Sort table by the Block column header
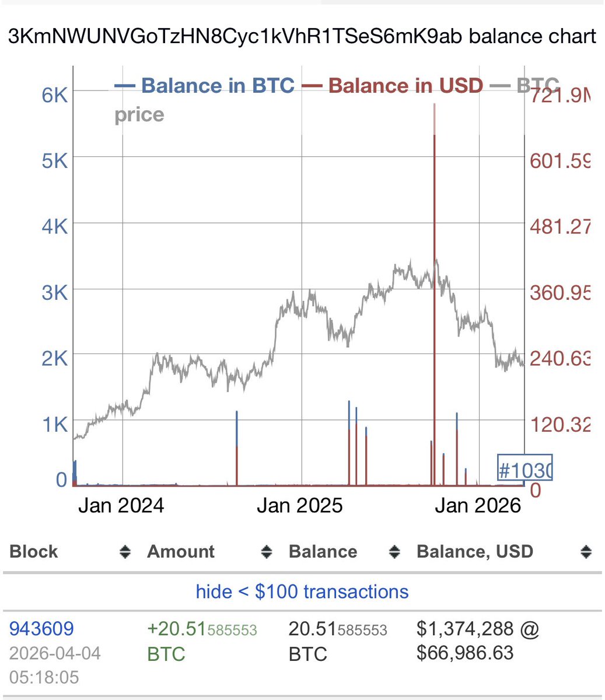The height and width of the screenshot is (700, 605). tap(34, 552)
